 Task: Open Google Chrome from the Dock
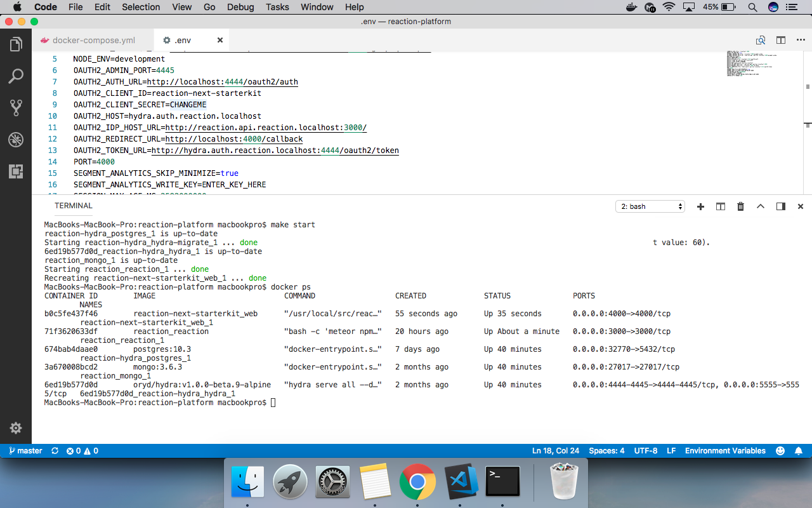[417, 482]
